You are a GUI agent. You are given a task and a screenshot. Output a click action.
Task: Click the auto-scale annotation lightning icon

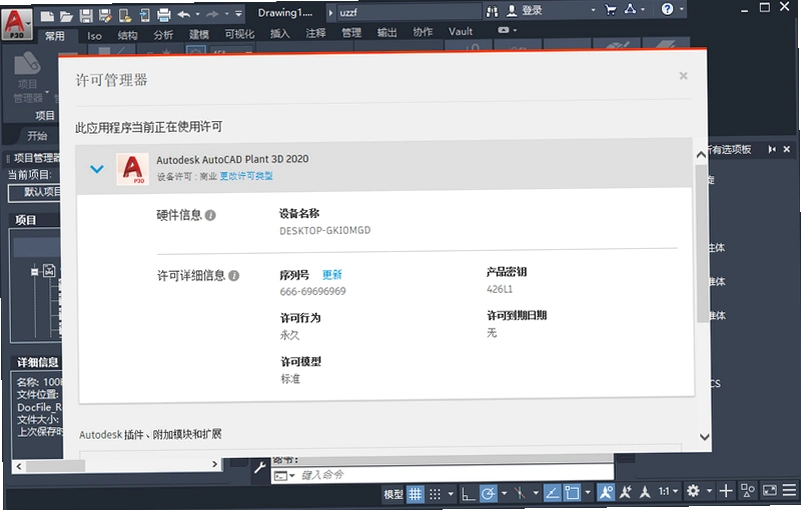(x=625, y=492)
